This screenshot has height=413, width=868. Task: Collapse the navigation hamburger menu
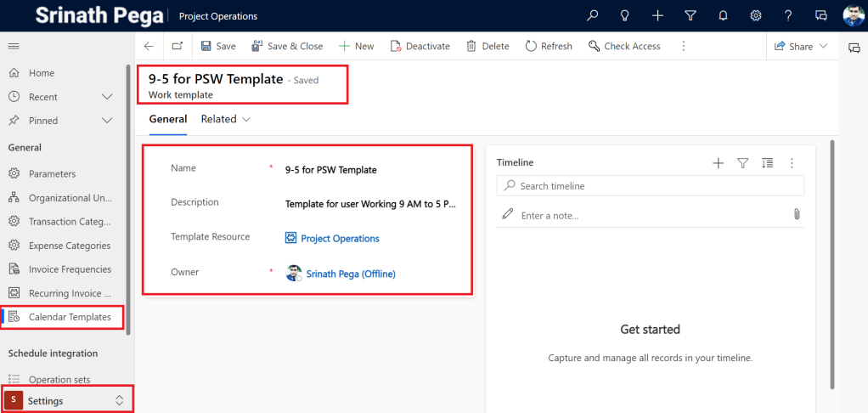pos(14,46)
